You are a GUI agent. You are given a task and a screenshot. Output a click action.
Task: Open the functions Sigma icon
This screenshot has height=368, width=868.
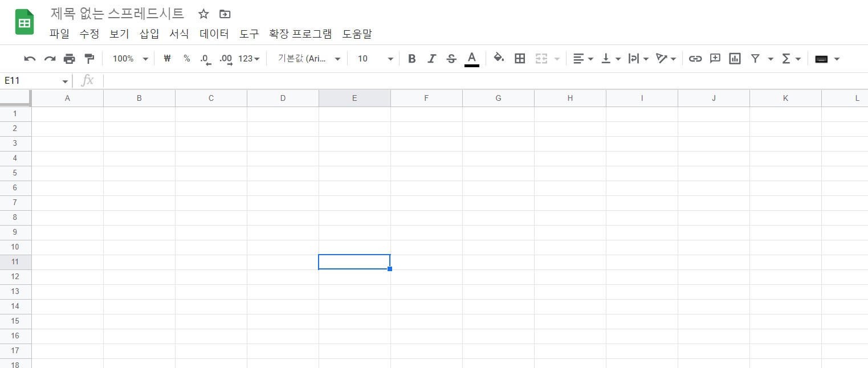coord(787,59)
